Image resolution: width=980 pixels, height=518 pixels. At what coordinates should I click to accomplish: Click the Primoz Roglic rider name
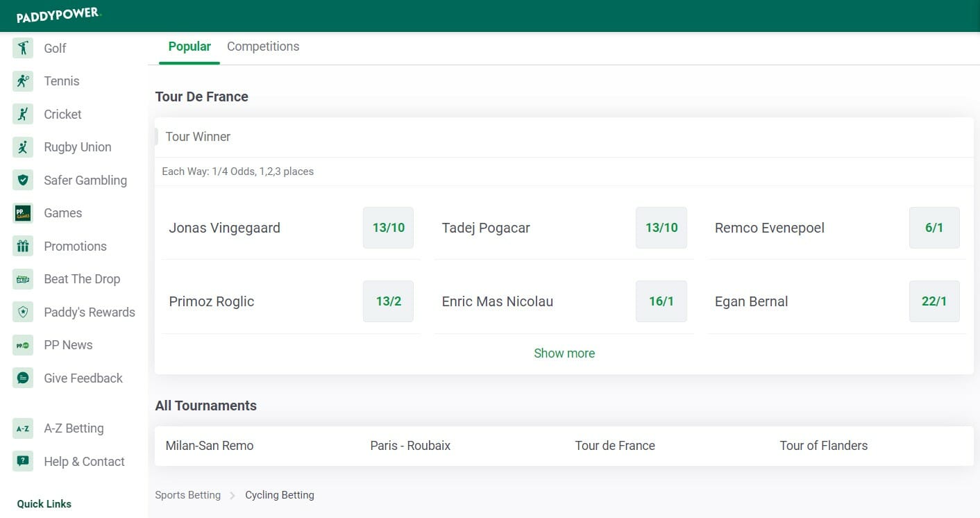click(x=212, y=301)
